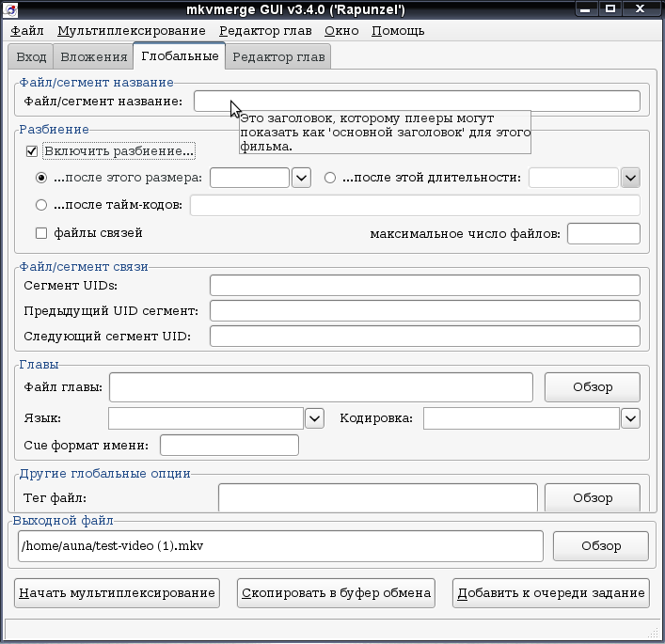Screen dimensions: 665x644
Task: Expand the split size dropdown arrow
Action: [301, 178]
